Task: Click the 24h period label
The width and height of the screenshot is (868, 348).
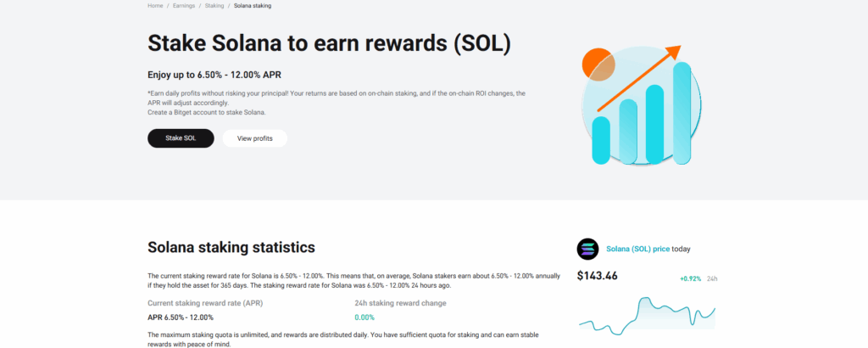Action: coord(712,278)
